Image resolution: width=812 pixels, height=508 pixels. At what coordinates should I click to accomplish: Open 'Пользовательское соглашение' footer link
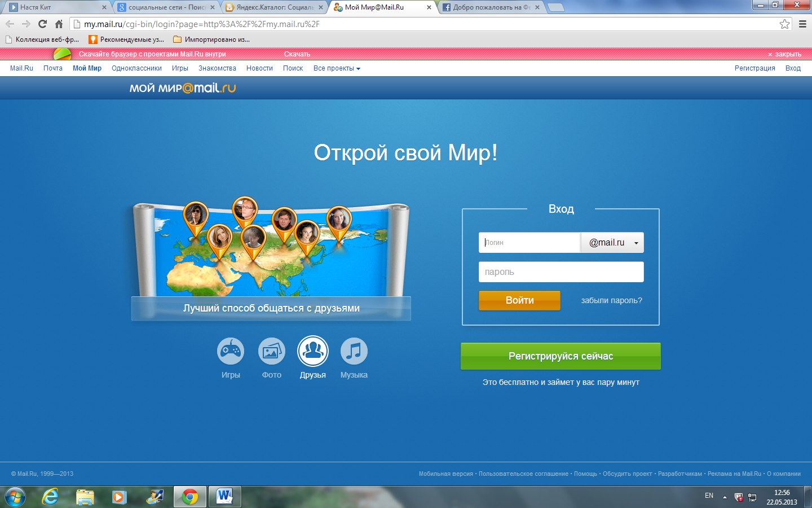(x=523, y=474)
